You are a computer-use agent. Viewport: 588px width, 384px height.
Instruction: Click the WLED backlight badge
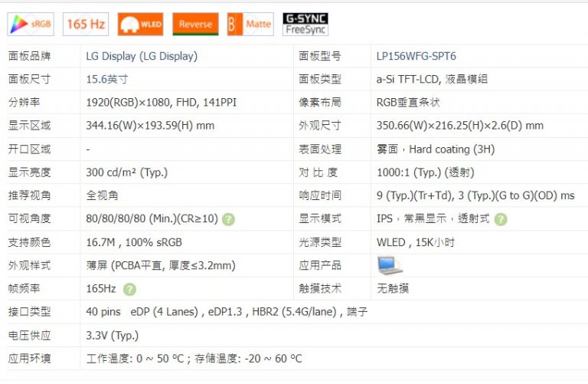click(x=141, y=24)
